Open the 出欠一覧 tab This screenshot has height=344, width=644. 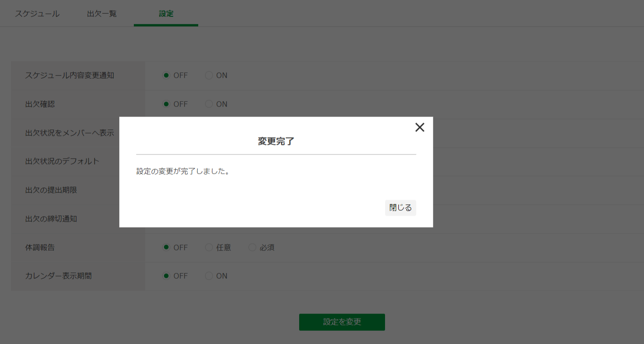[x=102, y=14]
